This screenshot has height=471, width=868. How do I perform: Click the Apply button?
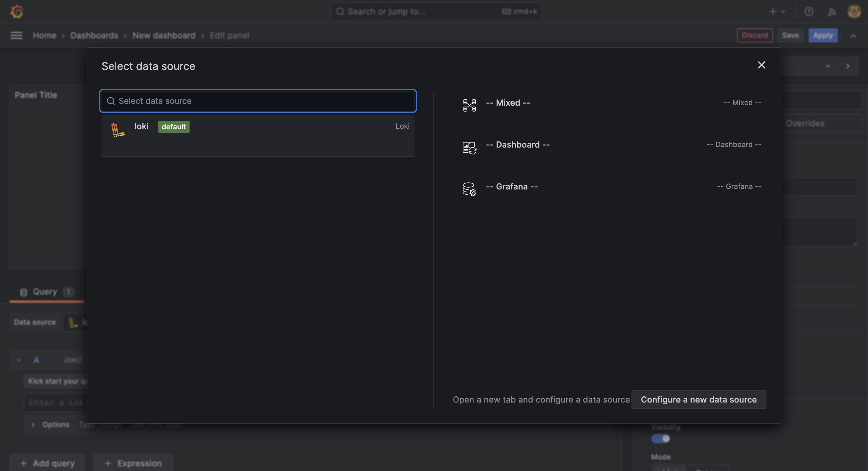coord(823,35)
